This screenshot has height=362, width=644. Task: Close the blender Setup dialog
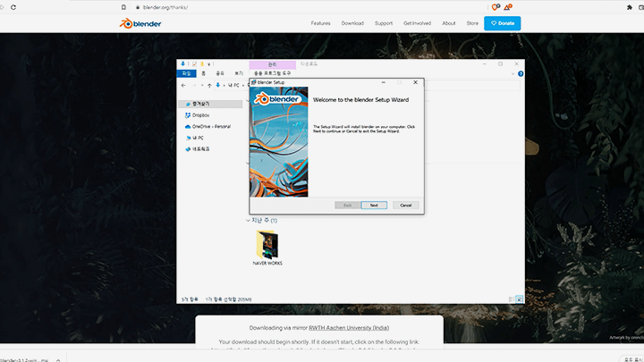click(x=415, y=82)
